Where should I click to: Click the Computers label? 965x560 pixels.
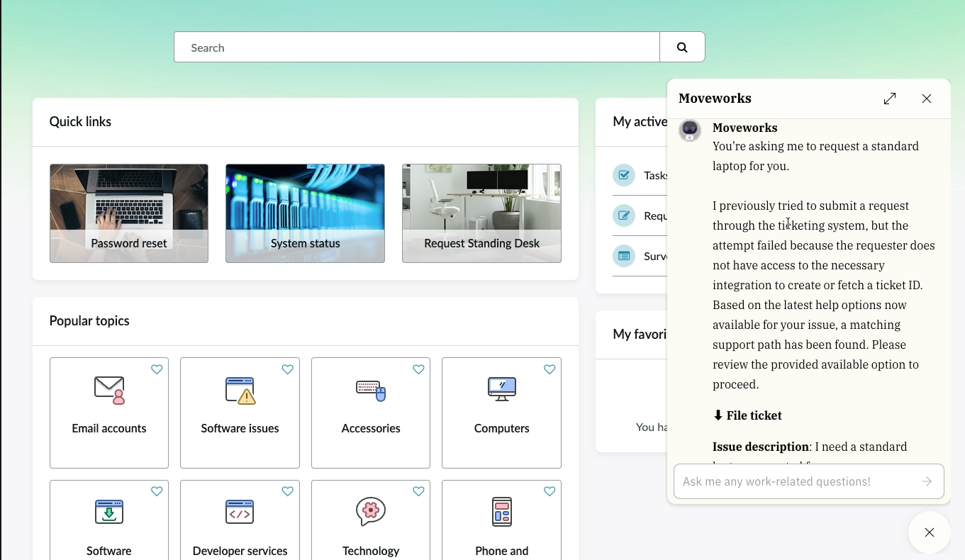[502, 428]
